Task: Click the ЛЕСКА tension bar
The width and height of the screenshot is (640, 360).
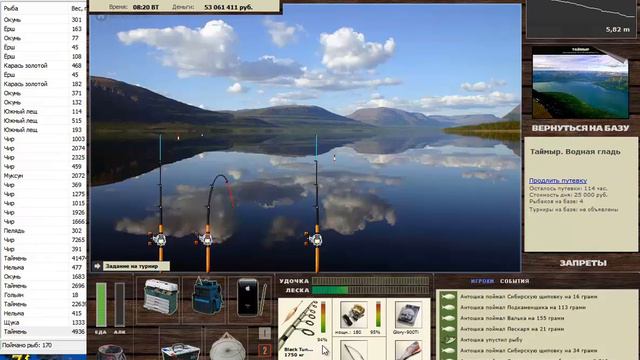Action: tap(370, 290)
